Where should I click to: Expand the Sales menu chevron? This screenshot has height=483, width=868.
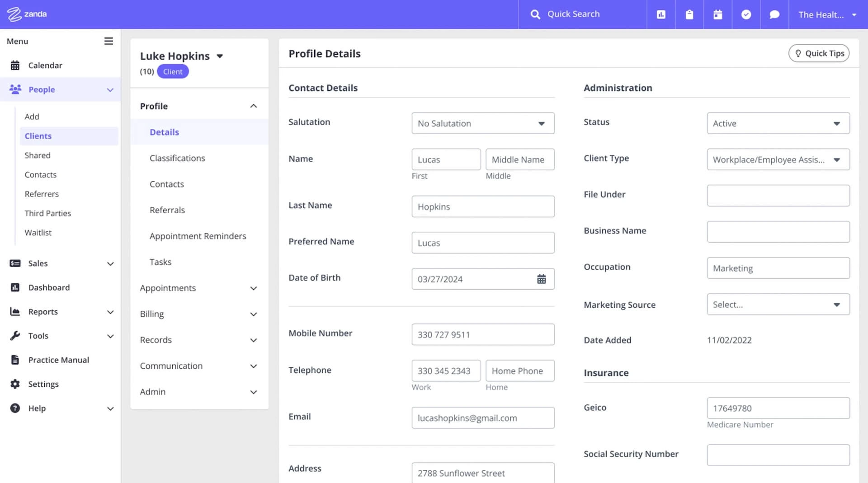coord(110,264)
